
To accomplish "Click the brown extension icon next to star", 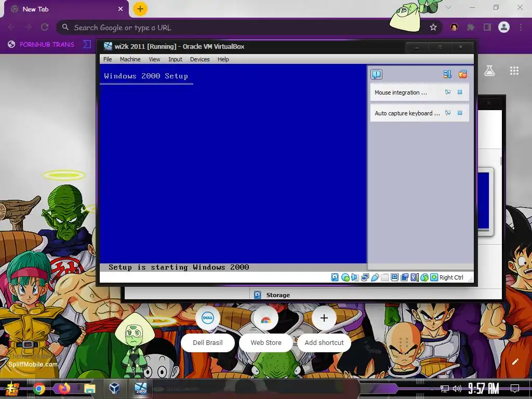I will tap(454, 27).
